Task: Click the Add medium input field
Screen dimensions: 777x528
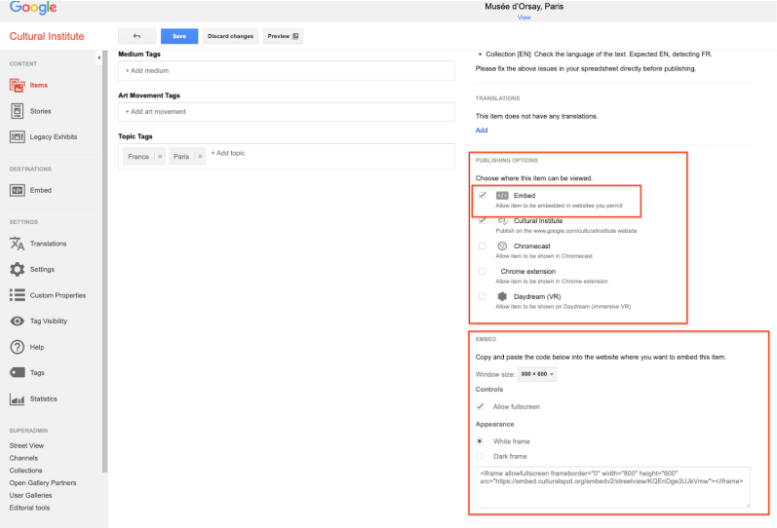Action: [286, 71]
